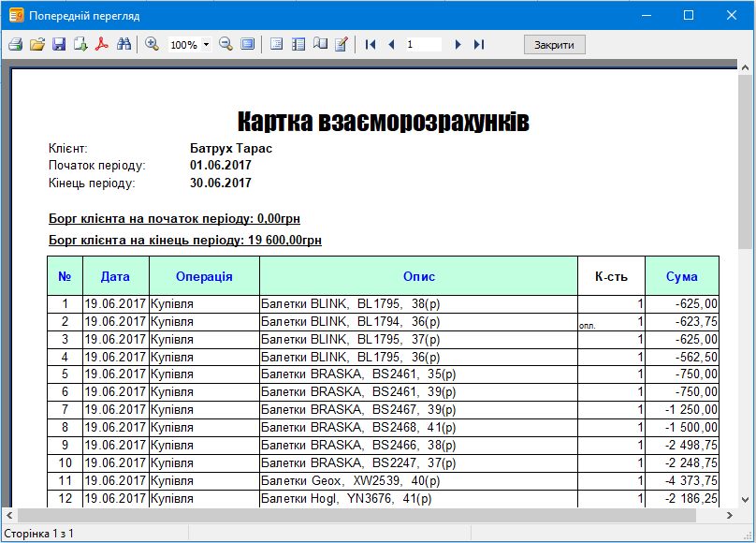Image resolution: width=756 pixels, height=543 pixels.
Task: Click the Сума column header
Action: click(x=681, y=276)
